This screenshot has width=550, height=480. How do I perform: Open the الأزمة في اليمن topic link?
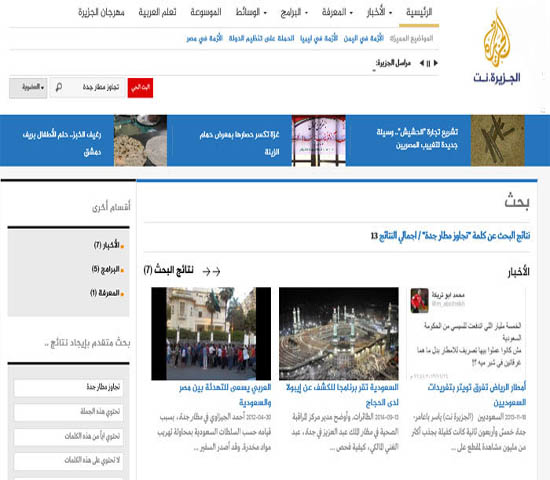[x=363, y=38]
